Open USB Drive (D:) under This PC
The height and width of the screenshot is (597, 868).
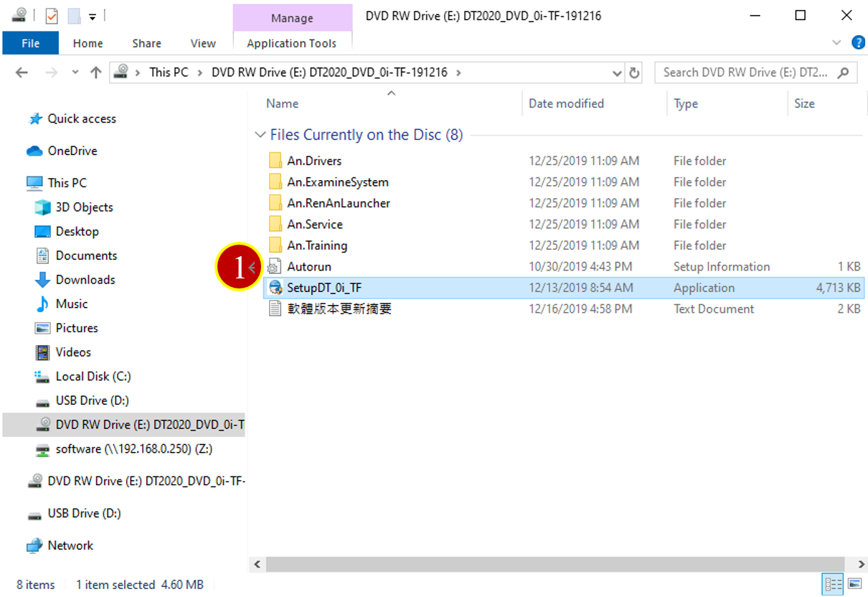tap(92, 400)
